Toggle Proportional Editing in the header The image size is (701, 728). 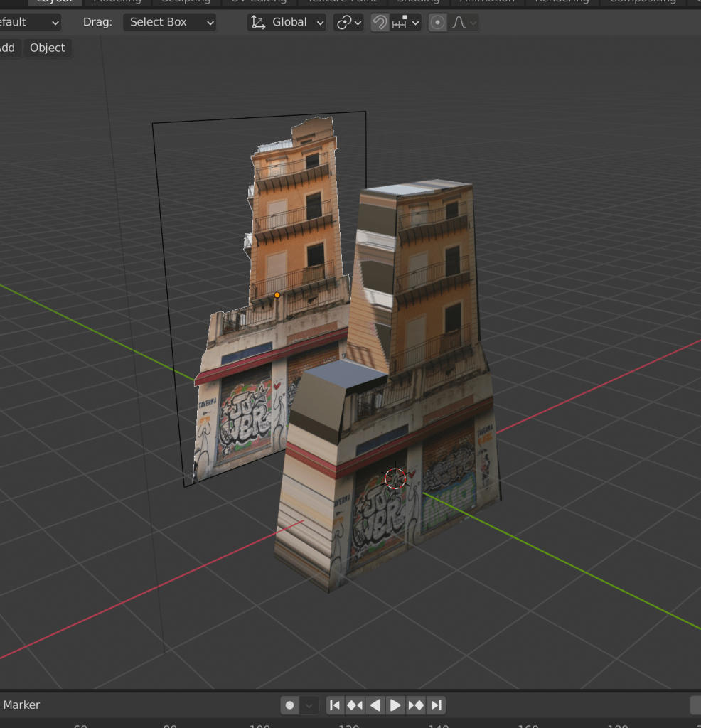pyautogui.click(x=438, y=23)
